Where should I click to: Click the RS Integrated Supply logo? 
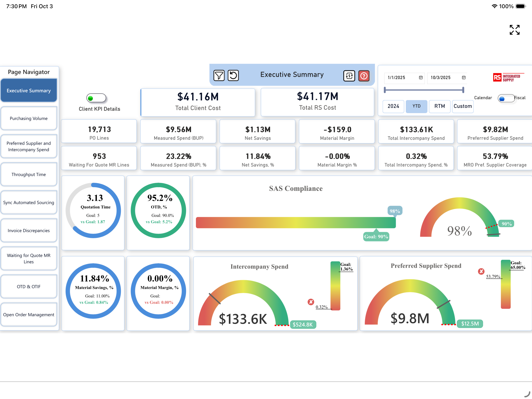(x=508, y=78)
